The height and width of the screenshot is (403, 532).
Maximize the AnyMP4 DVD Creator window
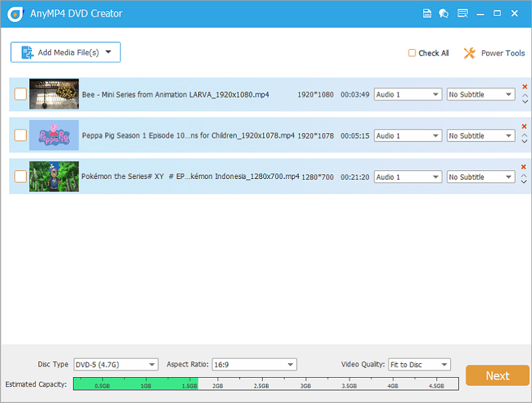pos(497,13)
